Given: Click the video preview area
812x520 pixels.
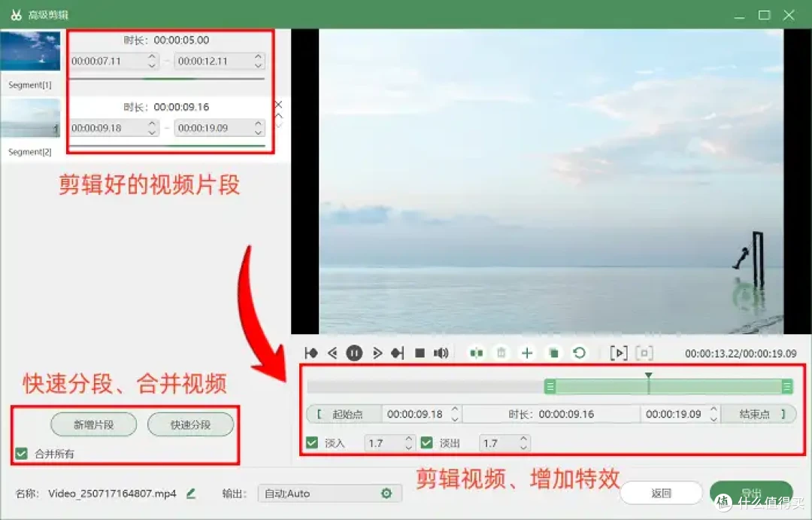Looking at the screenshot, I should 551,181.
